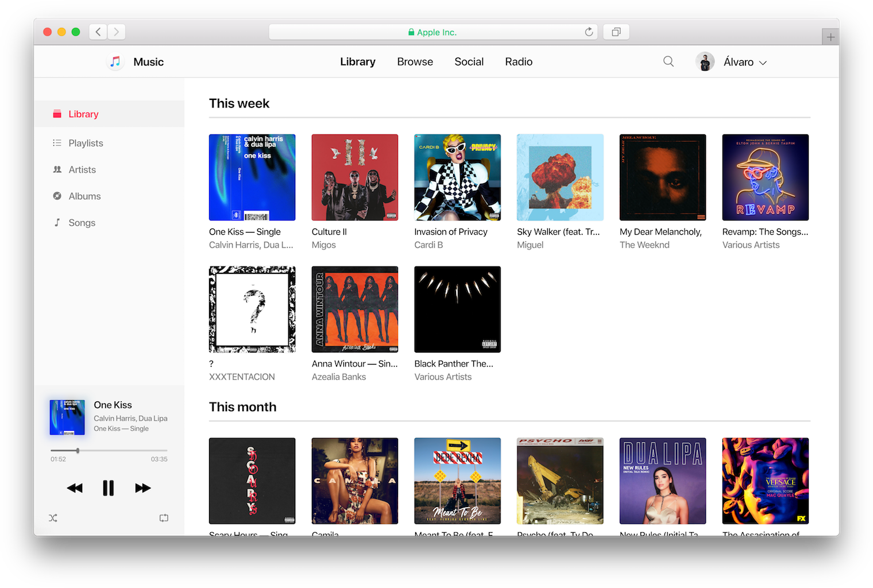
Task: Reload the page with refresh icon
Action: click(x=589, y=32)
